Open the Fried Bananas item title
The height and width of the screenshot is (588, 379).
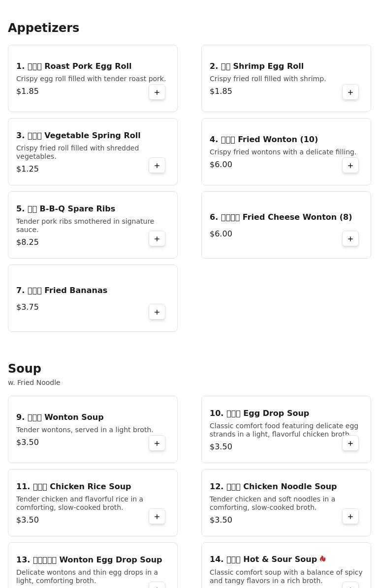62,291
